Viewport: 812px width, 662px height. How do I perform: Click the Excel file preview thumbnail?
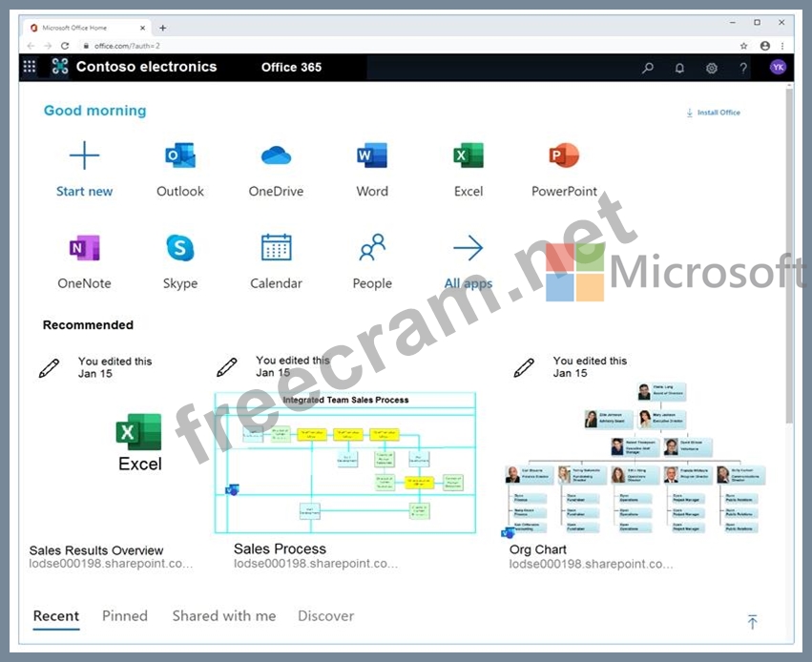139,442
